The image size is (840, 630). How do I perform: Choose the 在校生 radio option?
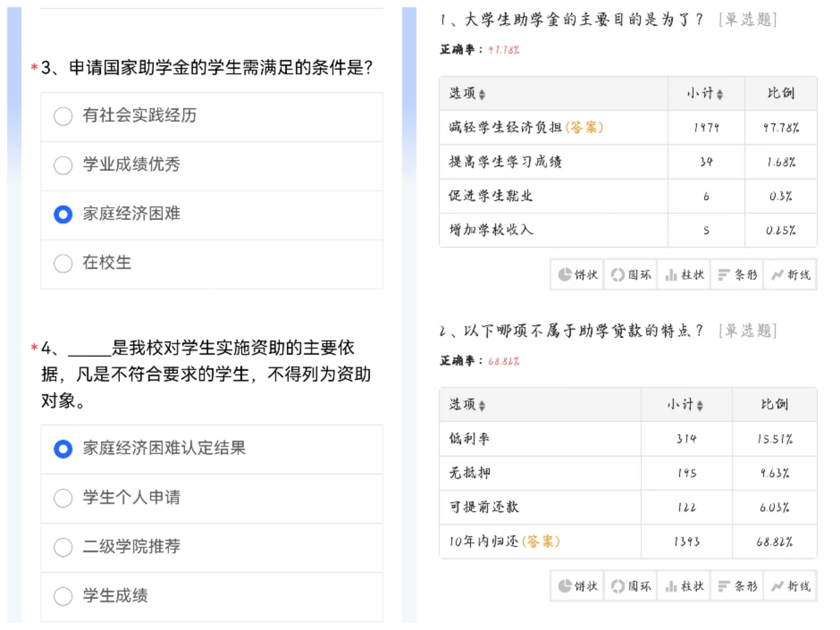point(63,264)
